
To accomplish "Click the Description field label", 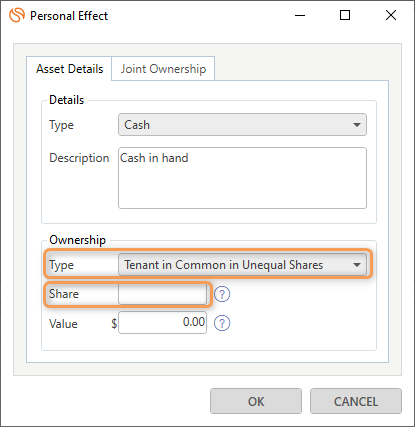I will tap(79, 158).
